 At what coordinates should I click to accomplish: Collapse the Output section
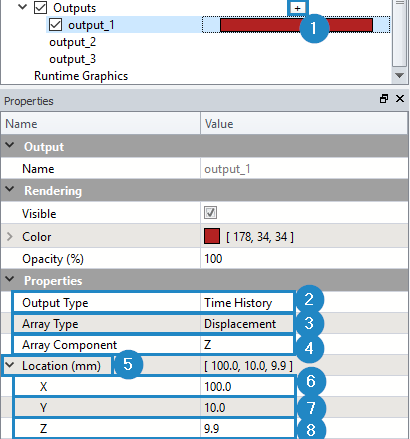coord(10,145)
